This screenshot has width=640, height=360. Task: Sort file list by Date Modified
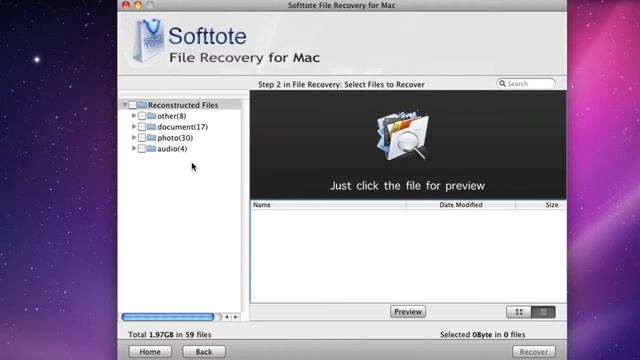pyautogui.click(x=461, y=205)
